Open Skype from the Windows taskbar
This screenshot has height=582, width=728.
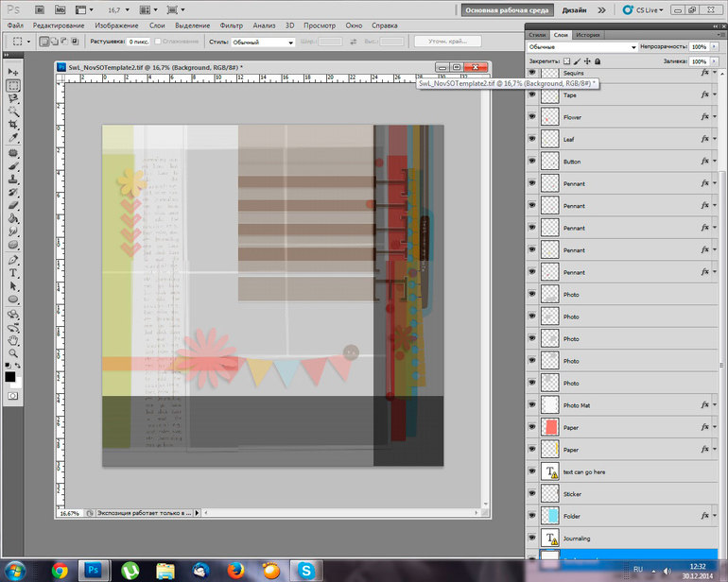(x=306, y=570)
